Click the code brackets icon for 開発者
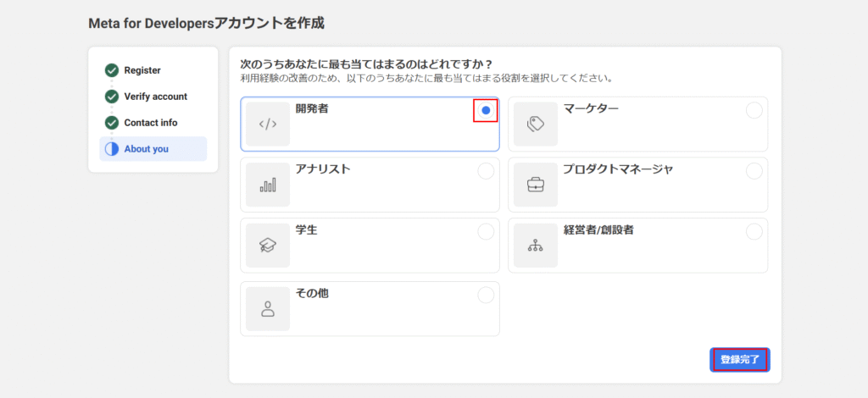Screen dimensions: 868x398 pos(268,124)
